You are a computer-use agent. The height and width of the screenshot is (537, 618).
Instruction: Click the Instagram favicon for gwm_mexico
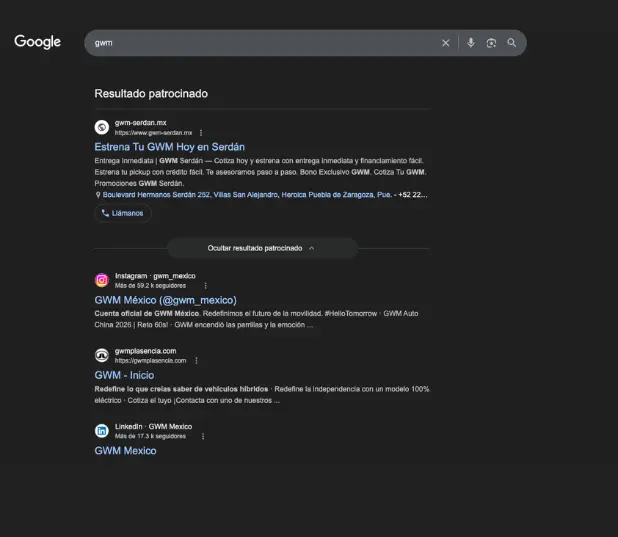point(102,280)
